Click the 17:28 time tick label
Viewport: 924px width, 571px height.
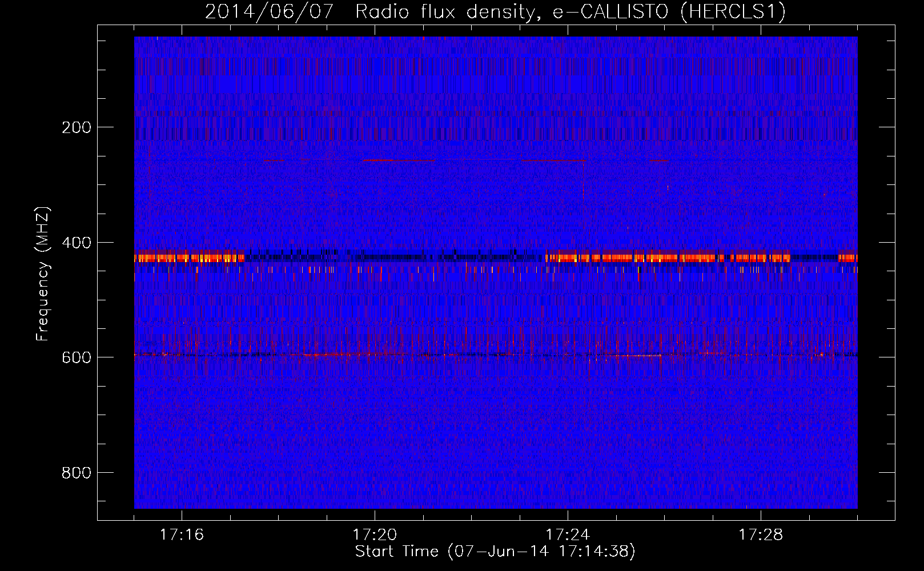pos(761,534)
